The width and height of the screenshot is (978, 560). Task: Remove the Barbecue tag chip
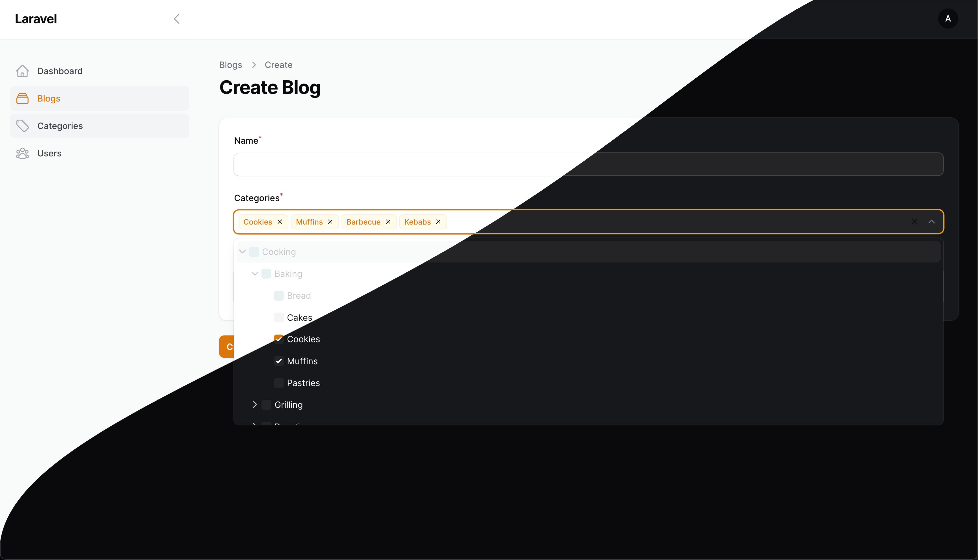pyautogui.click(x=388, y=222)
